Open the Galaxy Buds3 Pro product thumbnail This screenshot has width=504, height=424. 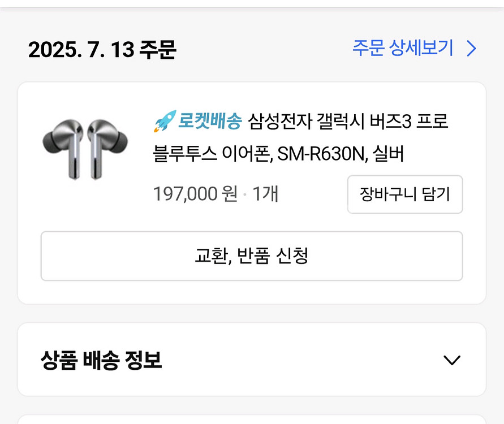point(85,148)
